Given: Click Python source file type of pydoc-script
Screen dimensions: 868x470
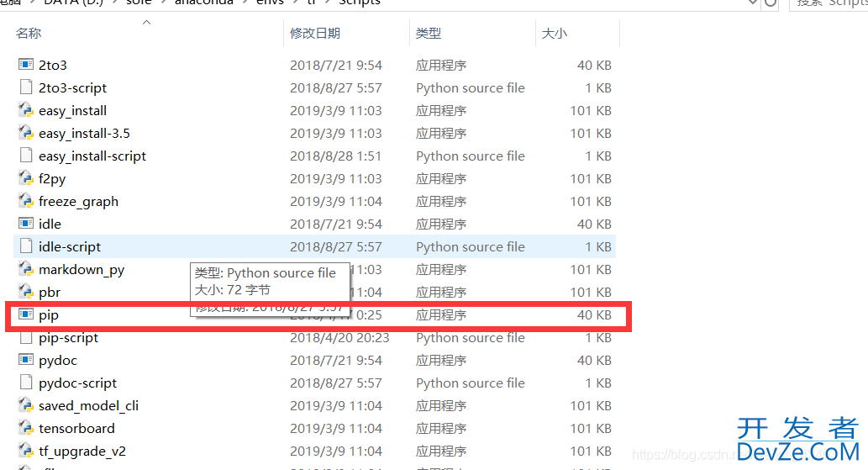Looking at the screenshot, I should click(471, 383).
